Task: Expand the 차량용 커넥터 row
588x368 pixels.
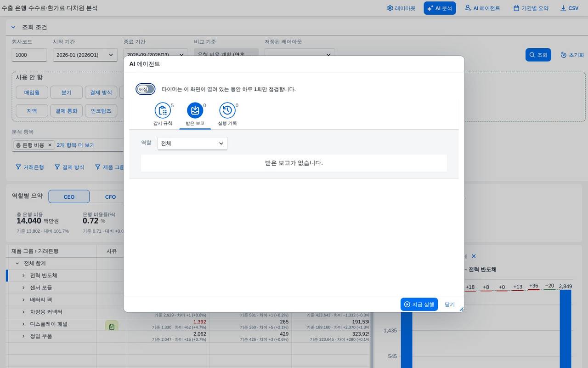Action: [x=24, y=312]
